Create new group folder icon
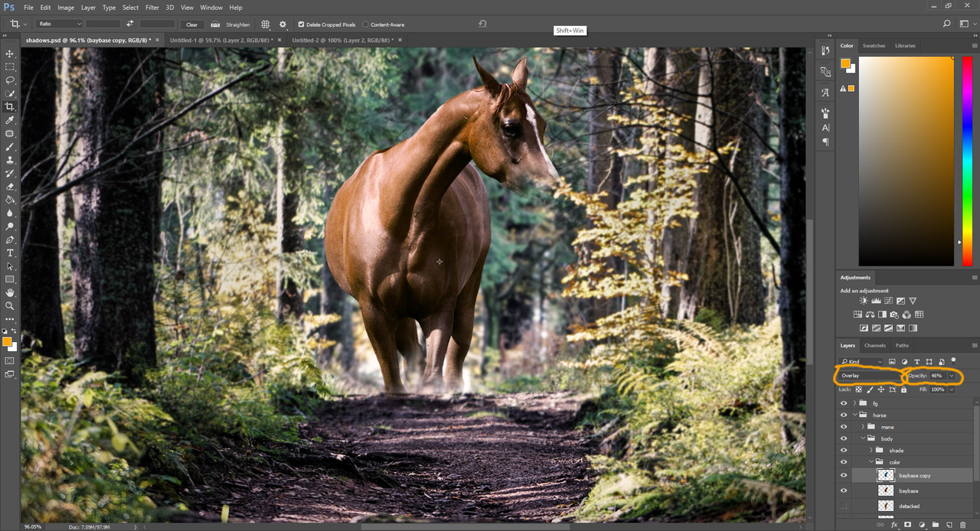Viewport: 980px width, 531px height. pyautogui.click(x=936, y=525)
